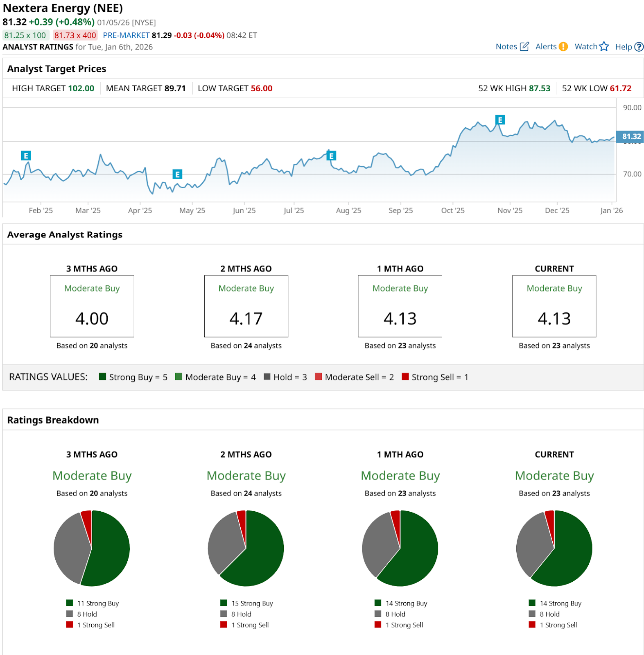This screenshot has height=655, width=644.
Task: Open the Notes pencil icon
Action: tap(524, 46)
